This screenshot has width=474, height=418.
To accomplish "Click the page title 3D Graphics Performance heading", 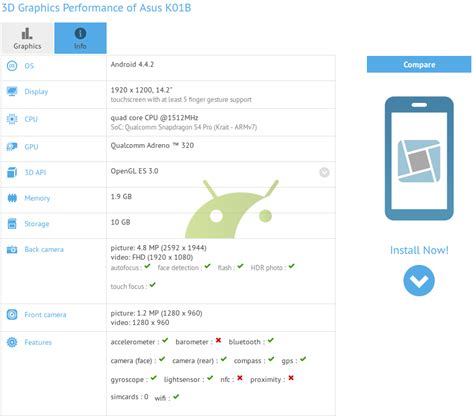I will click(96, 8).
